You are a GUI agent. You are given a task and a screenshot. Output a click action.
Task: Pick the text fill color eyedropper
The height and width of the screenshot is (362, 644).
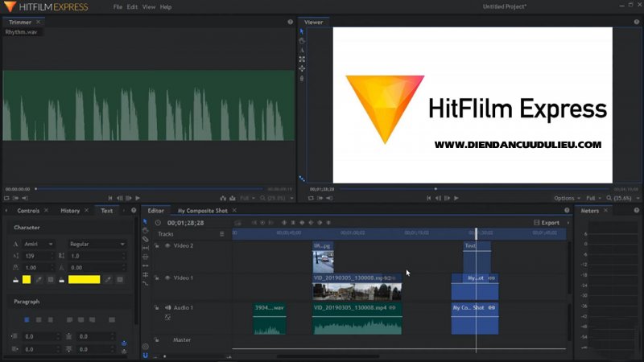39,279
